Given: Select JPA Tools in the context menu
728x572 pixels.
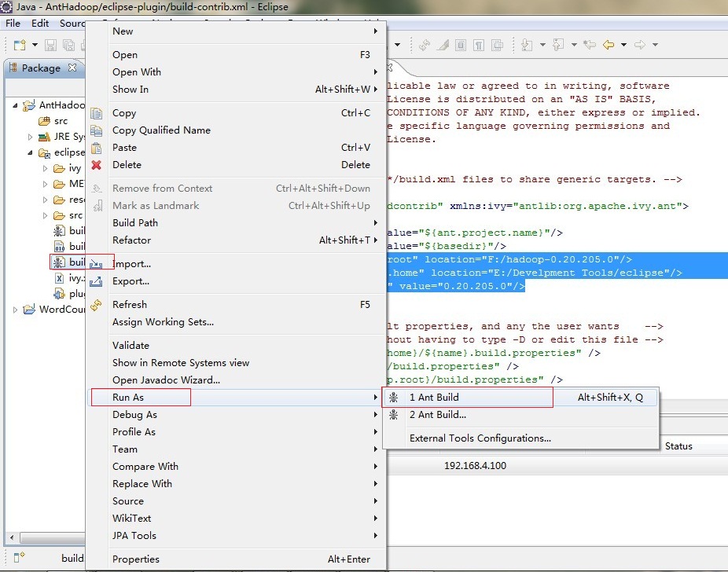Looking at the screenshot, I should [x=237, y=535].
